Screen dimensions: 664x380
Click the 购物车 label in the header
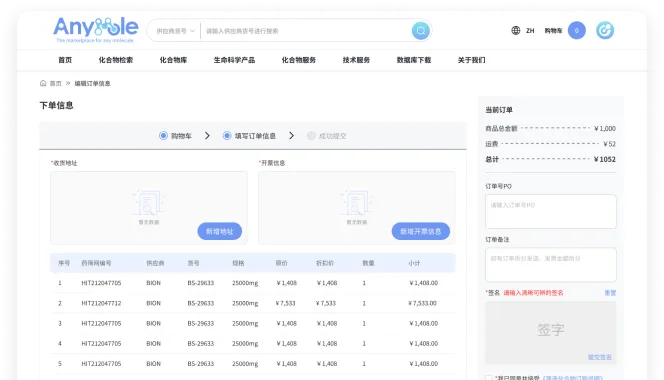point(553,31)
